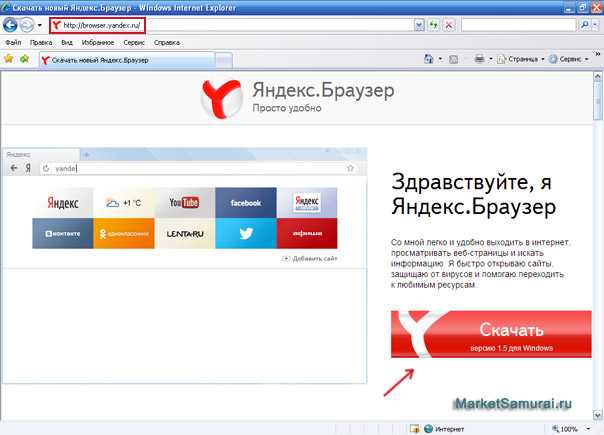Image resolution: width=604 pixels, height=435 pixels.
Task: Click the Home page icon in toolbar
Action: pos(428,59)
